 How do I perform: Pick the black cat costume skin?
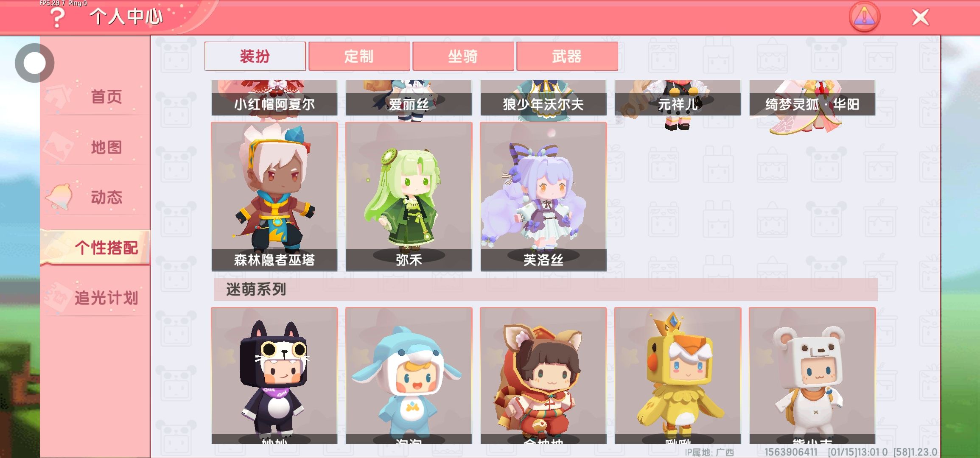point(274,376)
